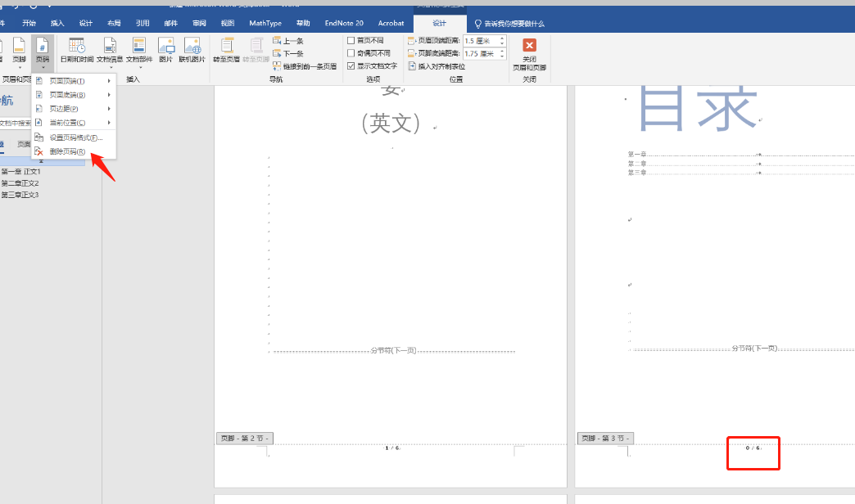855x504 pixels.
Task: Switch to the 引用 (References) tab
Action: click(142, 23)
